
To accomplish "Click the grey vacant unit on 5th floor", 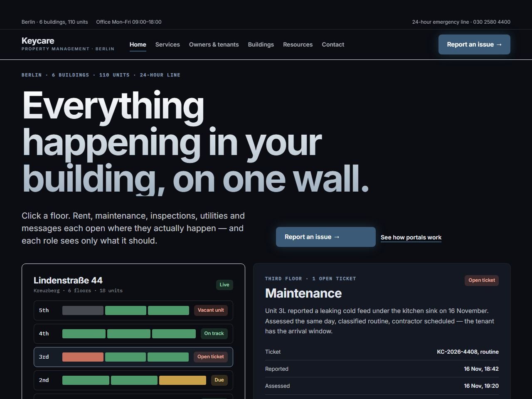I will [83, 310].
